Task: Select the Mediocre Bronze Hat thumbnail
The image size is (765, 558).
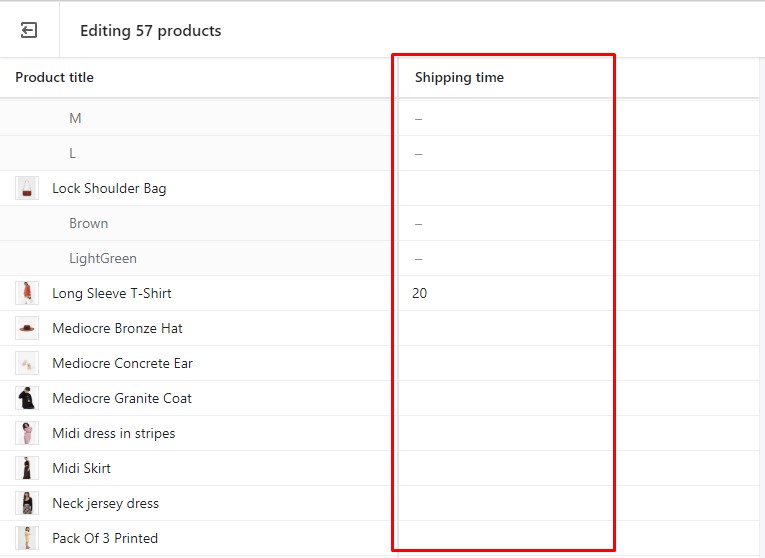Action: tap(27, 328)
